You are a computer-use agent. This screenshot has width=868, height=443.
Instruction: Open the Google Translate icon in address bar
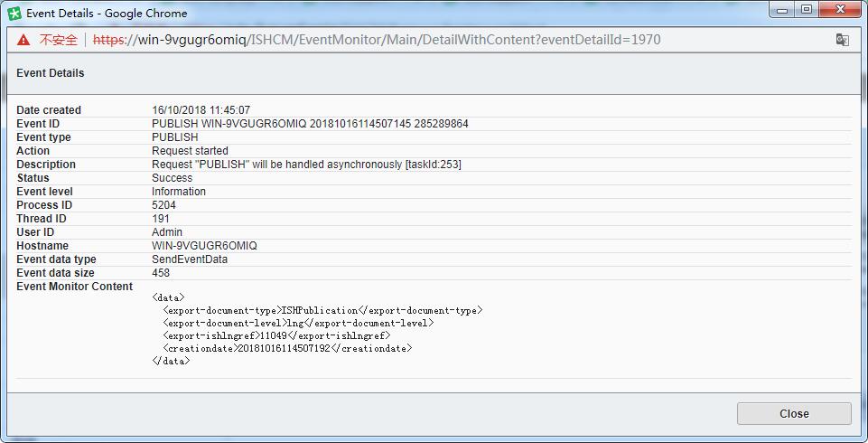tap(842, 40)
